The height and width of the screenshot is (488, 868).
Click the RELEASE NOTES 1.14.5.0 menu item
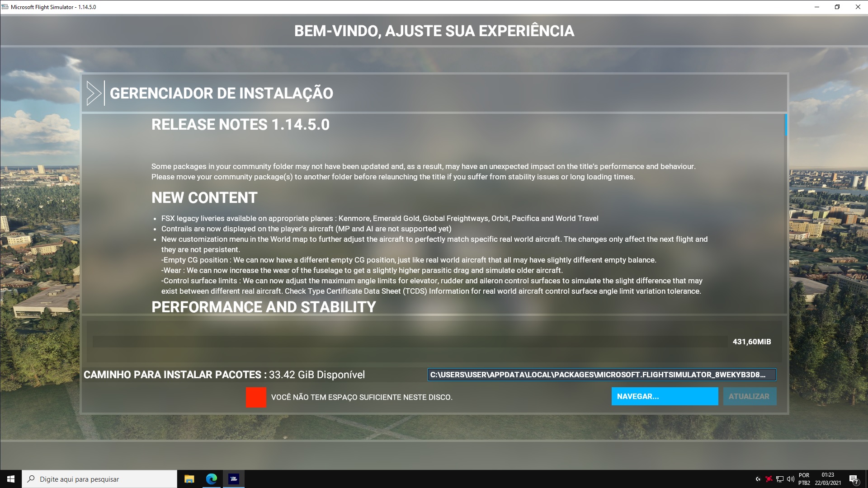pos(240,124)
